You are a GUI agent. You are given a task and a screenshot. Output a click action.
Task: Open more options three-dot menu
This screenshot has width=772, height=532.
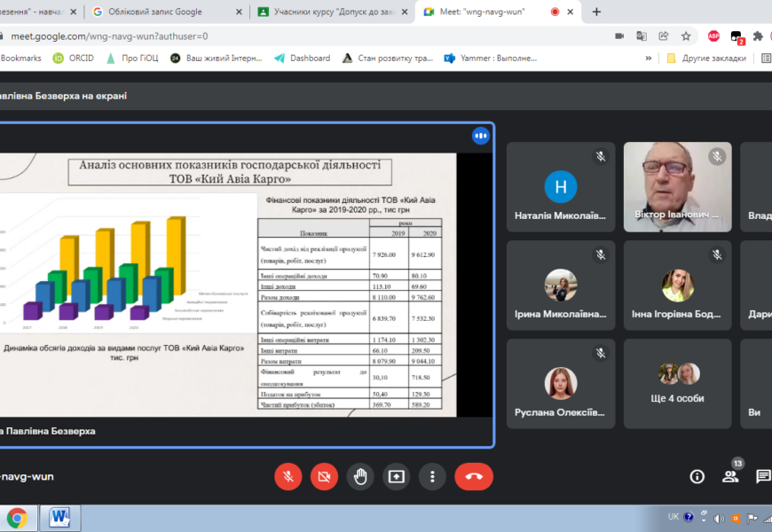432,476
